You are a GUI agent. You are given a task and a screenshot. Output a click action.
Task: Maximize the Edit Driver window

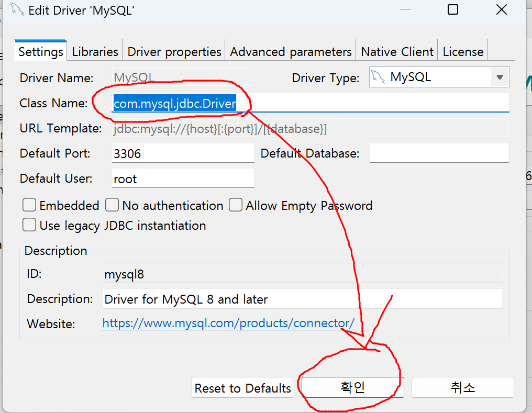(453, 9)
